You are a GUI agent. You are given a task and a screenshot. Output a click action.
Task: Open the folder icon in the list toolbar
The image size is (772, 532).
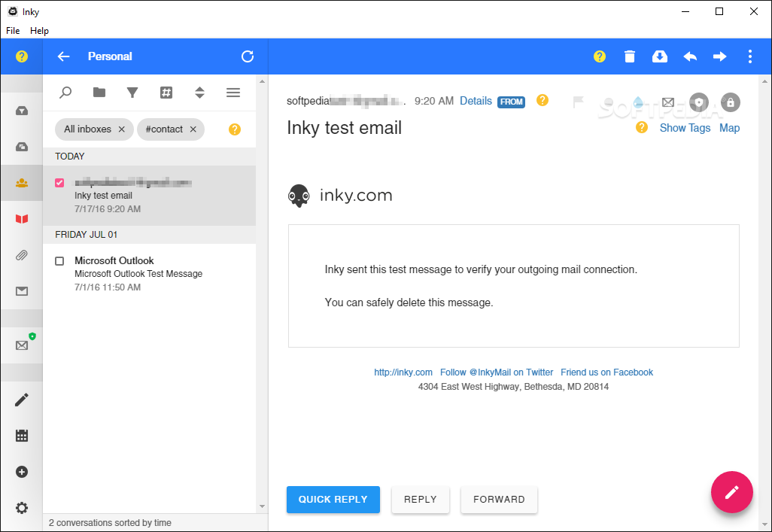pos(99,92)
